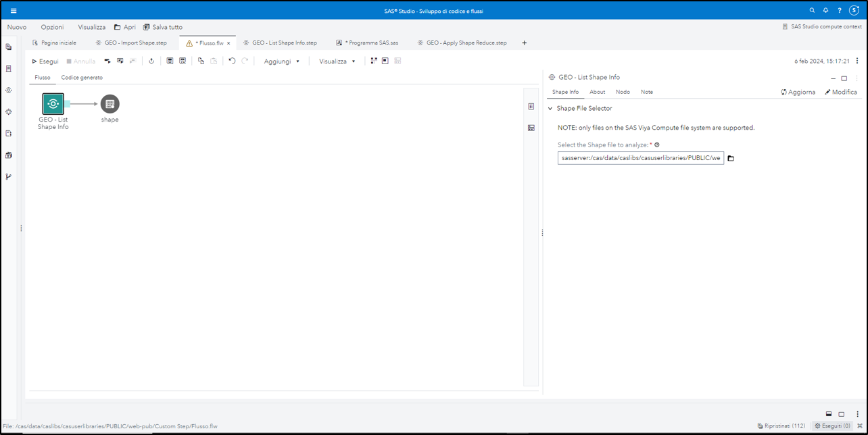
Task: Open the help question mark menu
Action: click(840, 11)
